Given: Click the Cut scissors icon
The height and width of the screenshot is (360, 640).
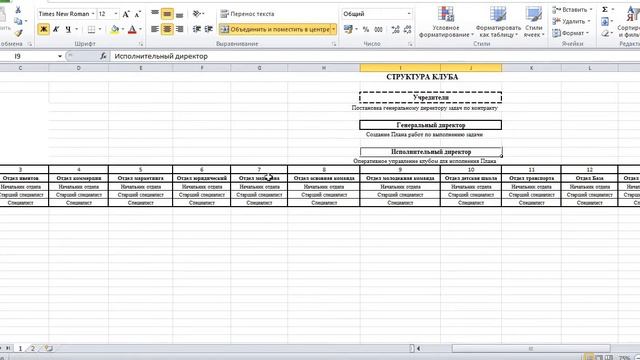Looking at the screenshot, I should pos(18,10).
